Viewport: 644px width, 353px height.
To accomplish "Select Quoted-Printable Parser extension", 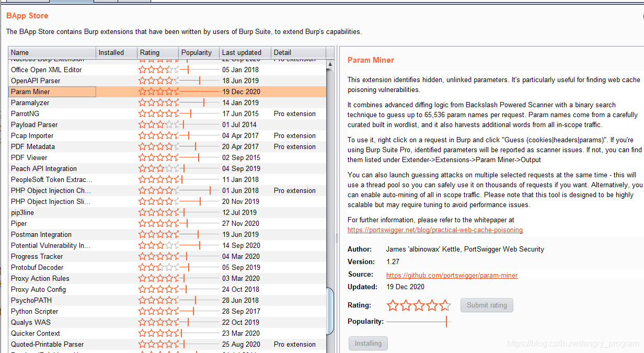I will point(167,344).
